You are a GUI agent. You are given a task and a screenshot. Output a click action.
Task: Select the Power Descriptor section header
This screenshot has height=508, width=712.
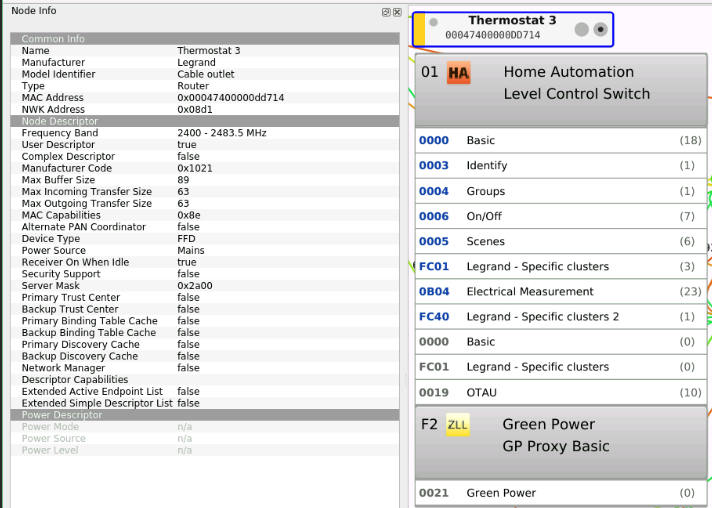205,415
